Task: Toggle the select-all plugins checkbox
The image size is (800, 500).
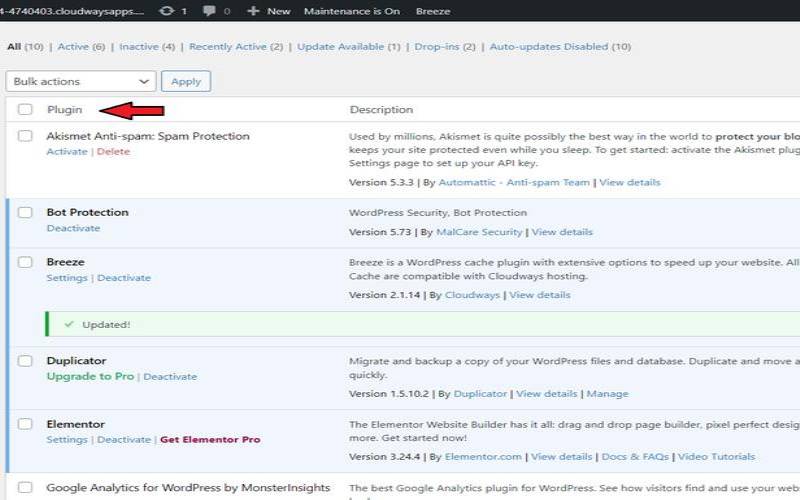Action: click(x=25, y=110)
